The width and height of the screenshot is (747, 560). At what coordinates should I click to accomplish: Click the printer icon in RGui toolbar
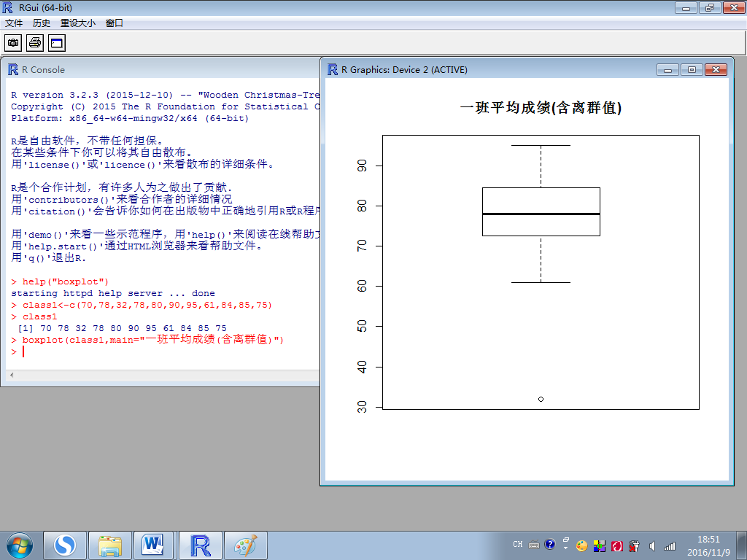pyautogui.click(x=35, y=43)
